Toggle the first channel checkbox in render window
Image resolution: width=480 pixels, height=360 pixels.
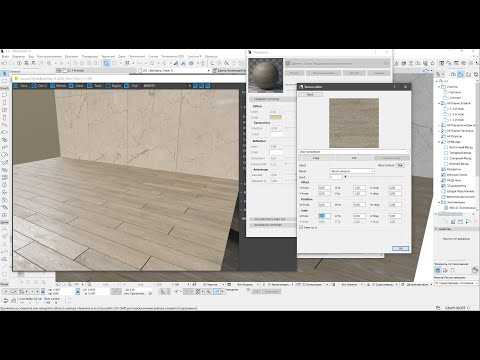pos(16,86)
